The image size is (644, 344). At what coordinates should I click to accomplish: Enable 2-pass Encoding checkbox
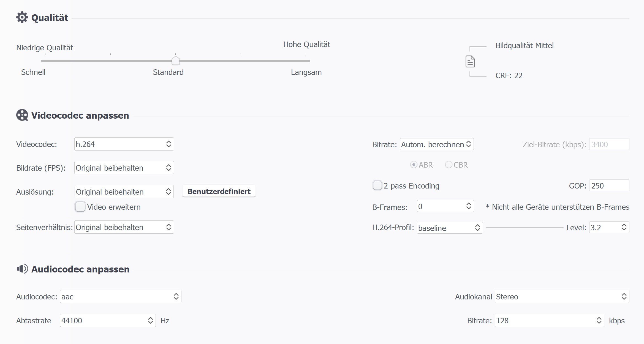(x=377, y=185)
